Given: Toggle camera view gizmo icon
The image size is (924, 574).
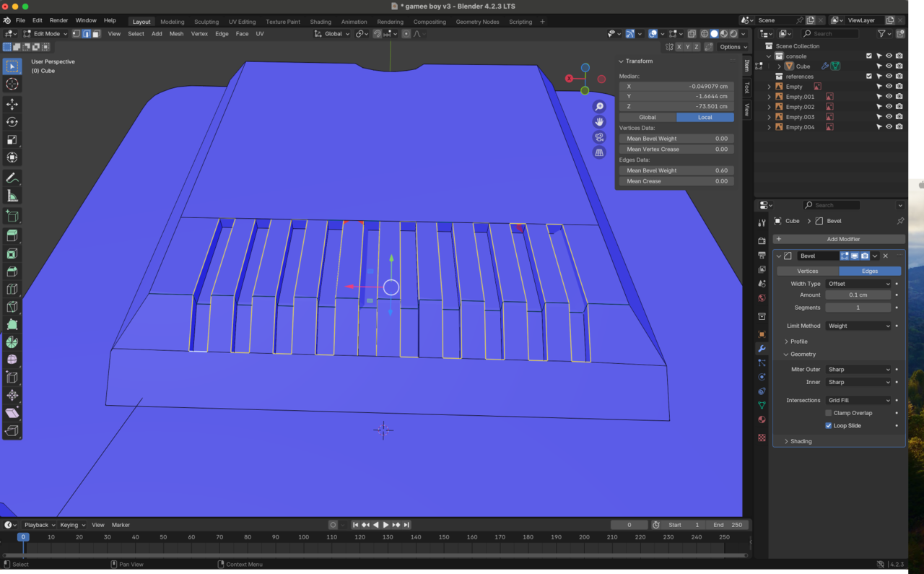Looking at the screenshot, I should 599,137.
